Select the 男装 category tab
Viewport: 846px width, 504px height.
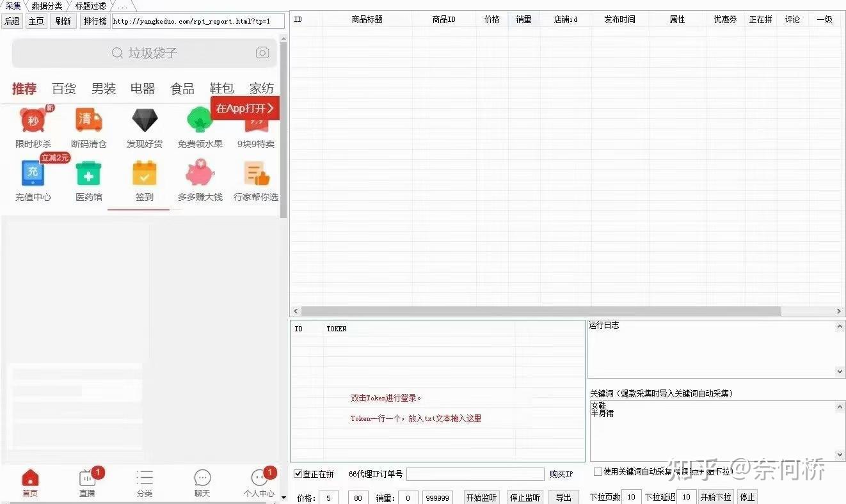tap(104, 89)
